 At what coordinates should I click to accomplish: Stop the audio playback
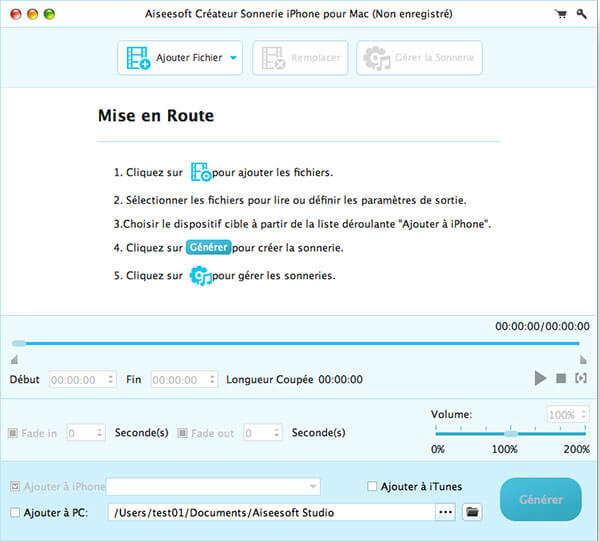[561, 378]
